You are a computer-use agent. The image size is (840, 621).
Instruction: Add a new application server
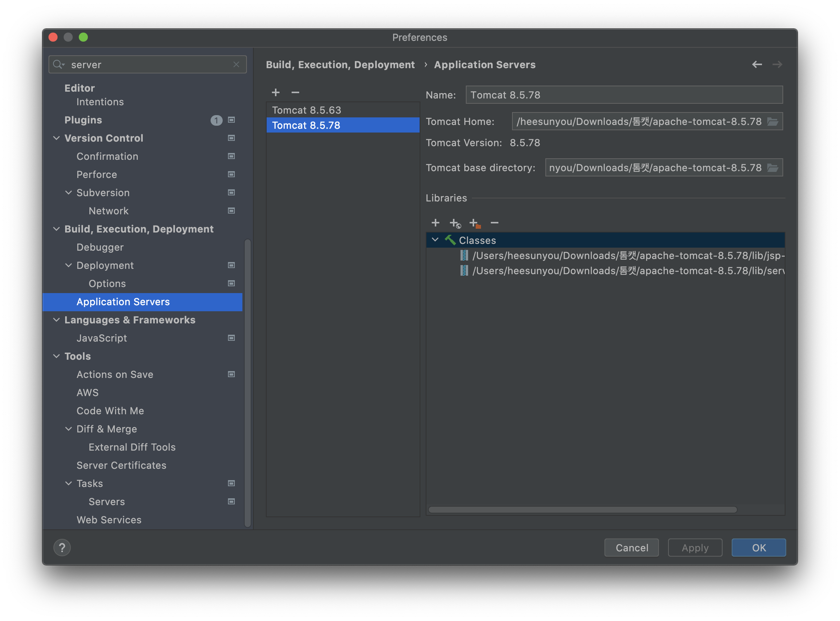point(275,92)
